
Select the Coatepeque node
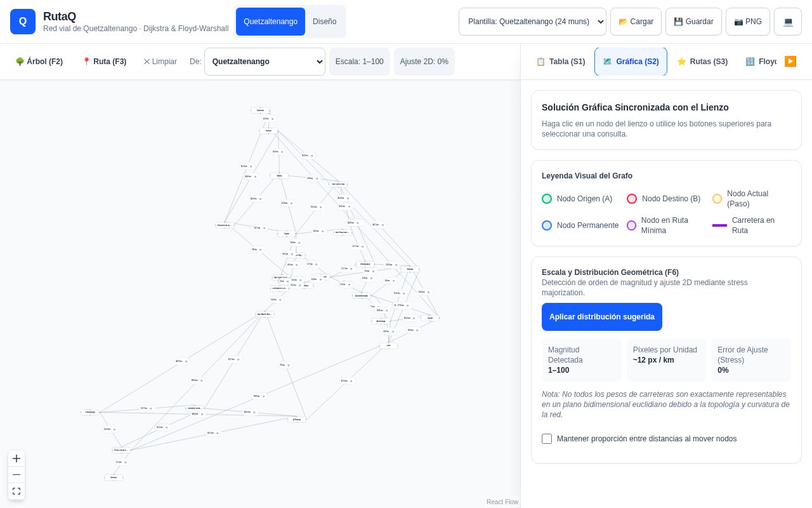pos(90,412)
